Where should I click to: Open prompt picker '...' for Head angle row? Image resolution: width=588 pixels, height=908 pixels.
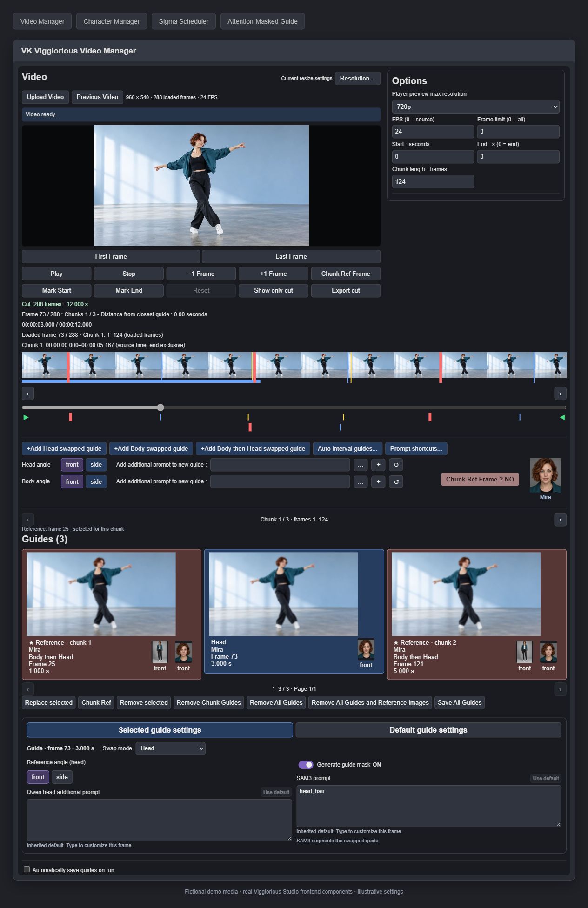[x=361, y=465]
